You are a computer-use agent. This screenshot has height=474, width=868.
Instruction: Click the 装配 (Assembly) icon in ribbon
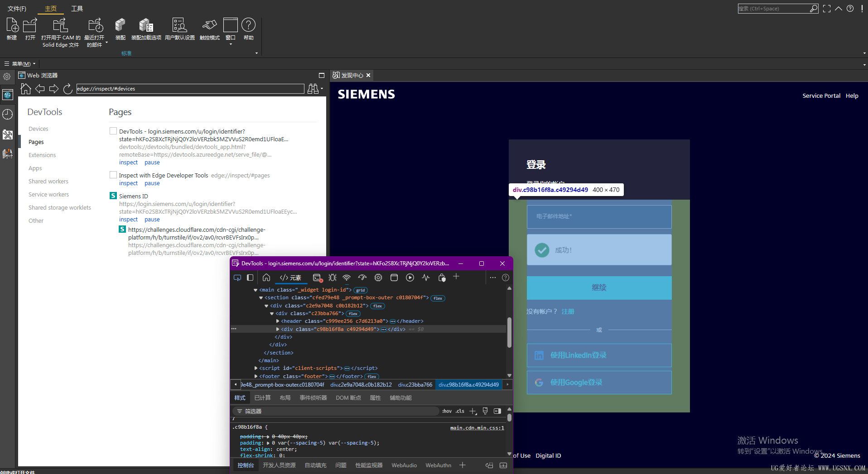tap(120, 25)
